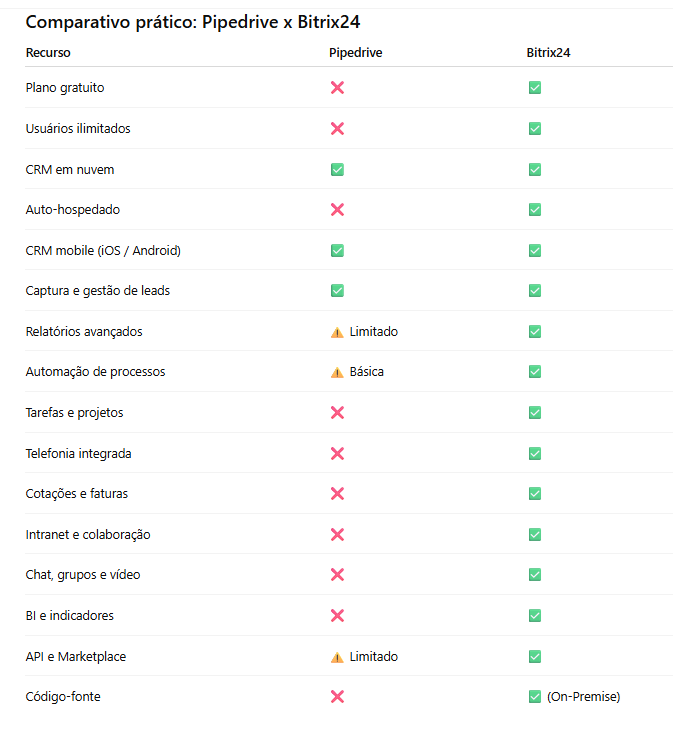Click the red X for Código-fonte
Screen dimensions: 673x732
point(337,697)
